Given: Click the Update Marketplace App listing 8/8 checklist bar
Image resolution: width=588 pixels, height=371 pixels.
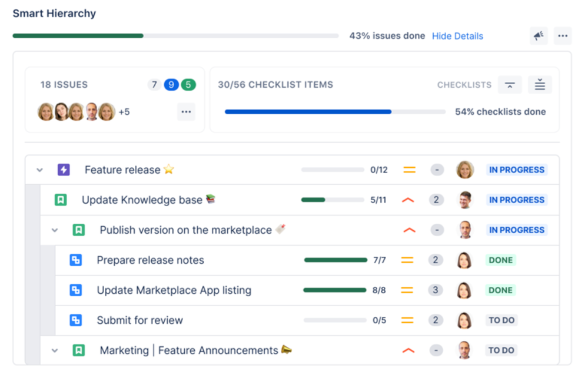Looking at the screenshot, I should click(334, 290).
